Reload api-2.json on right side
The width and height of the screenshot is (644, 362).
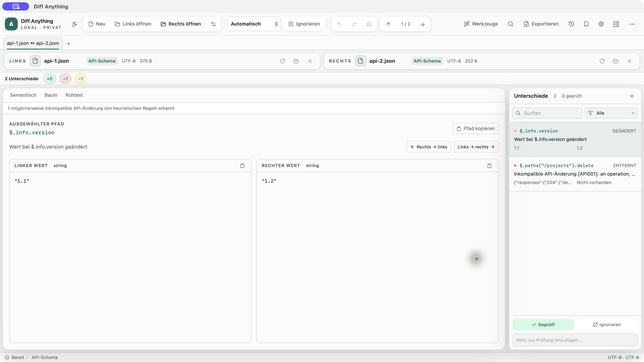click(602, 61)
